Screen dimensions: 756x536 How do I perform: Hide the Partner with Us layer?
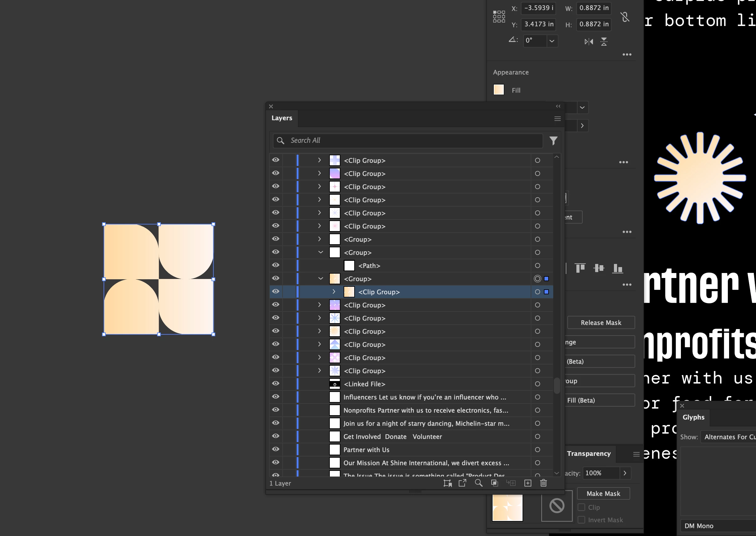click(x=276, y=449)
